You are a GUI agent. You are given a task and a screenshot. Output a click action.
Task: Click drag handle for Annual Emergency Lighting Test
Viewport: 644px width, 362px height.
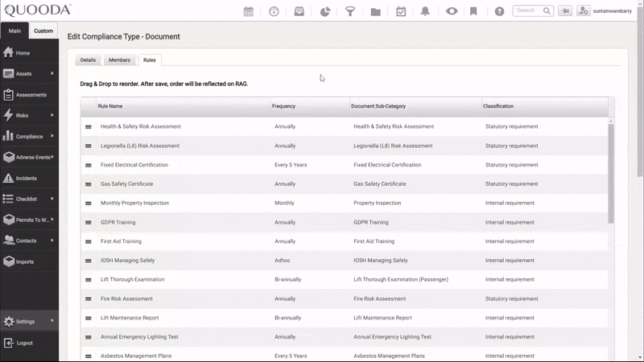89,337
